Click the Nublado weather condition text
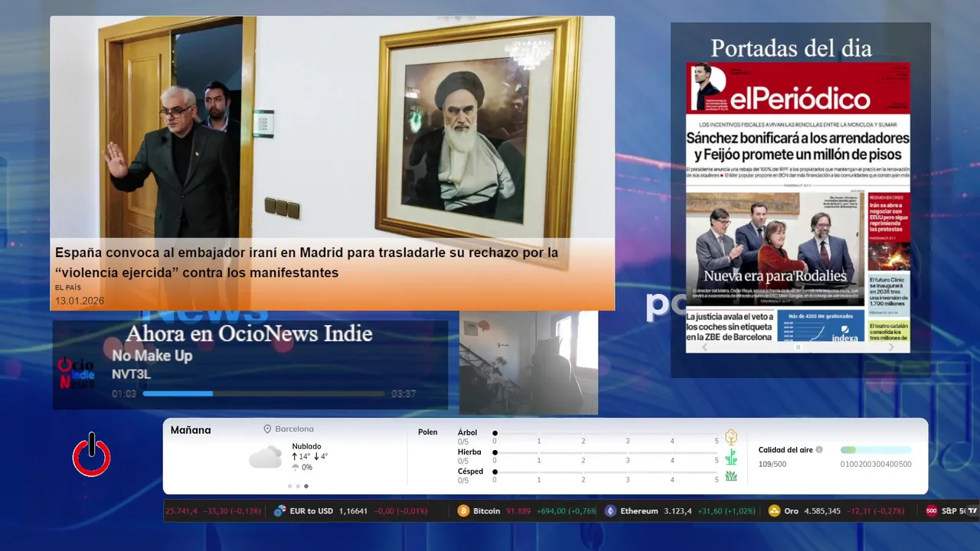Image resolution: width=980 pixels, height=551 pixels. pyautogui.click(x=306, y=446)
